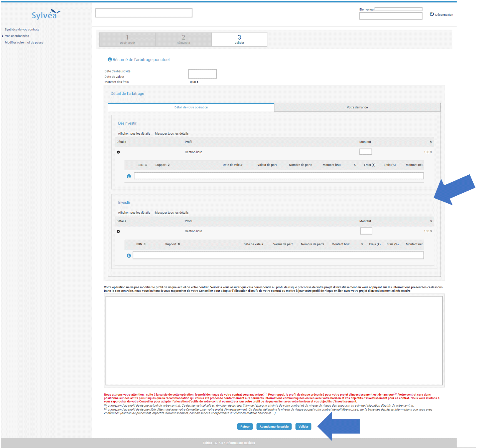
Task: Open Informations cookies footer link
Action: [x=240, y=443]
